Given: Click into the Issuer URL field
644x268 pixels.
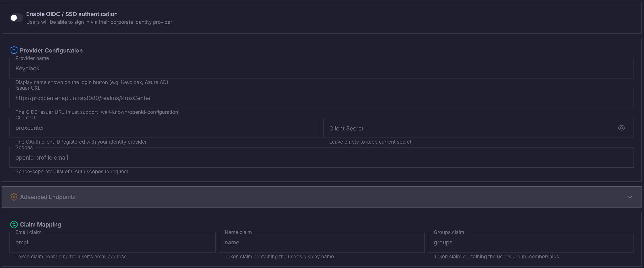Looking at the screenshot, I should [x=321, y=98].
